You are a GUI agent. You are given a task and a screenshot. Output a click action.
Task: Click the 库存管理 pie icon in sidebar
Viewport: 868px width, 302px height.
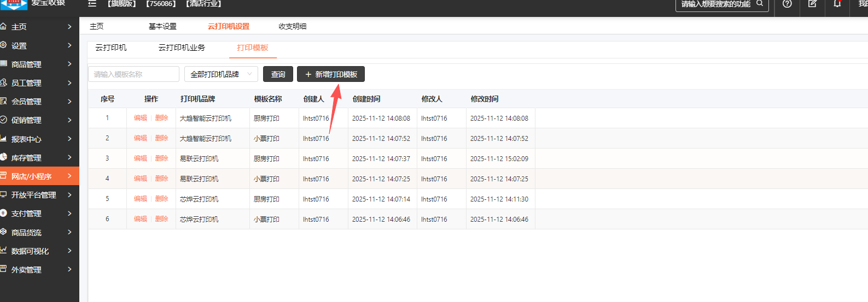point(3,157)
